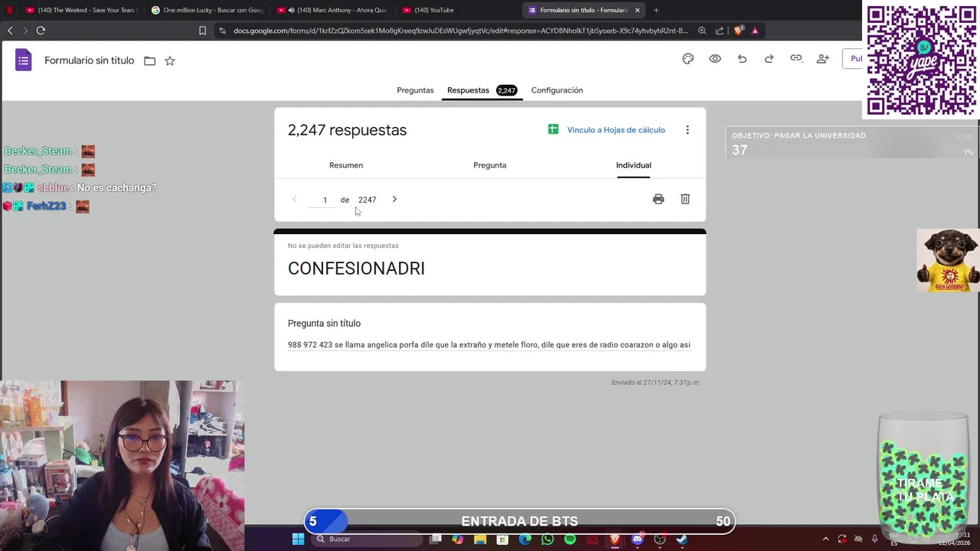Open the responses three-dot more options menu
Viewport: 980px width, 551px height.
(x=688, y=130)
